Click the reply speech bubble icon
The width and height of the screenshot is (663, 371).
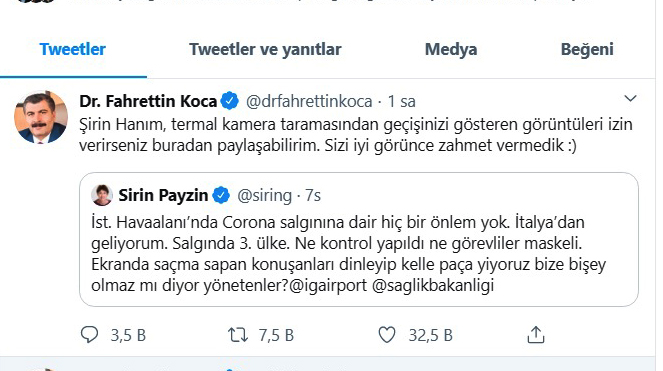coord(90,335)
